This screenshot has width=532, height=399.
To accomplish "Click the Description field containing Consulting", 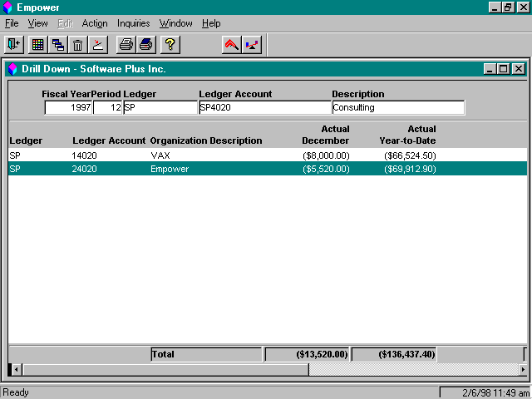I will click(398, 107).
